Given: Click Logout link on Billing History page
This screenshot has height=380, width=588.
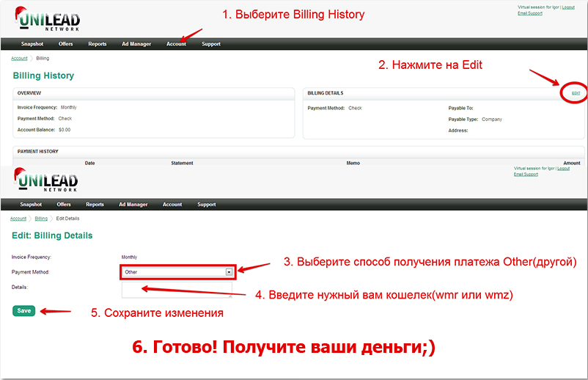Looking at the screenshot, I should point(568,7).
